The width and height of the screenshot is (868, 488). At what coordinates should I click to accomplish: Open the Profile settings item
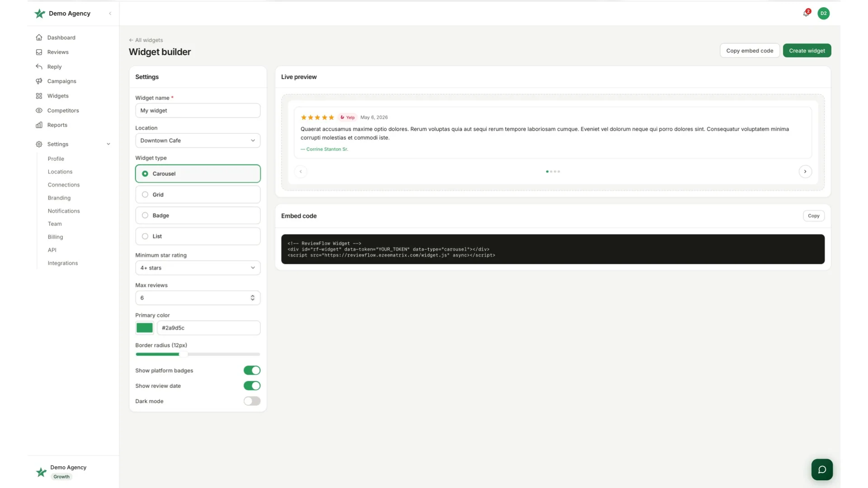56,159
